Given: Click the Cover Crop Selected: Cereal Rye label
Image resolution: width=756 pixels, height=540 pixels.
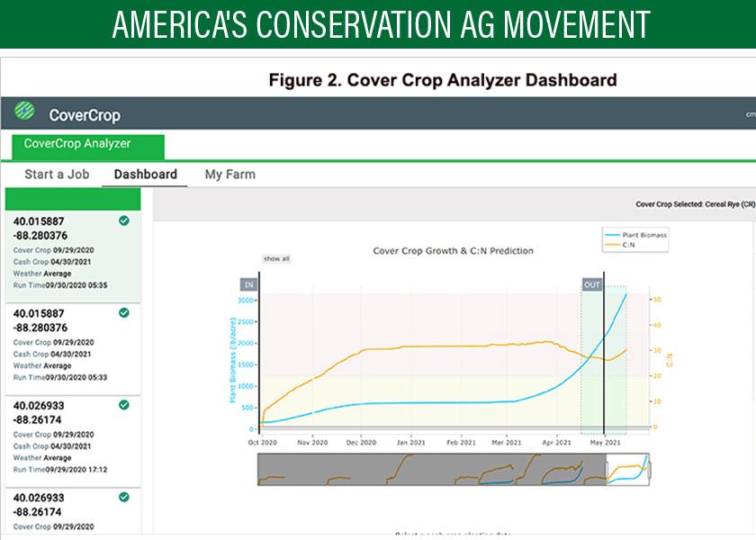Looking at the screenshot, I should click(x=695, y=204).
